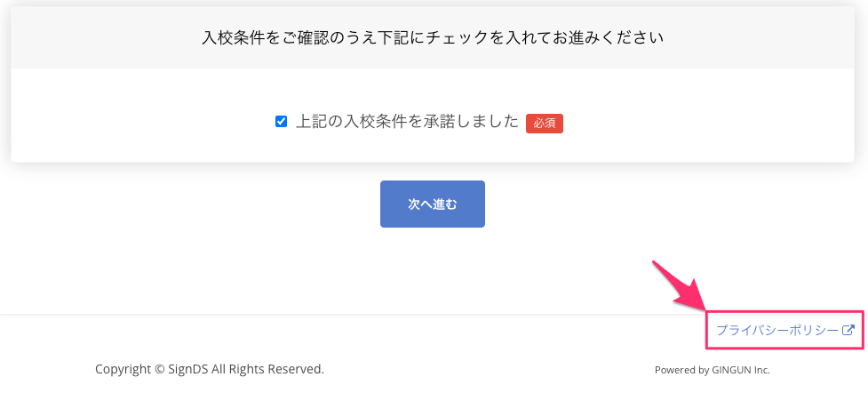
Task: Click the word SignDS in the copyright
Action: pyautogui.click(x=188, y=368)
